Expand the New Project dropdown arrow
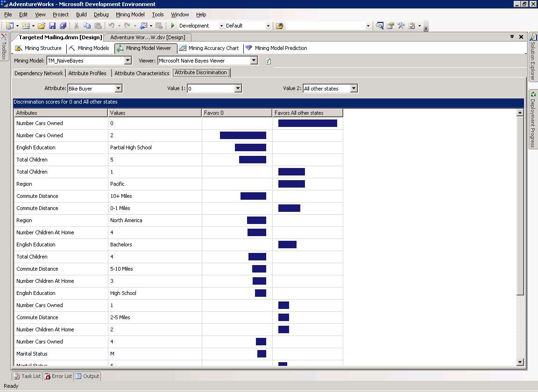The height and width of the screenshot is (392, 538). tap(17, 26)
